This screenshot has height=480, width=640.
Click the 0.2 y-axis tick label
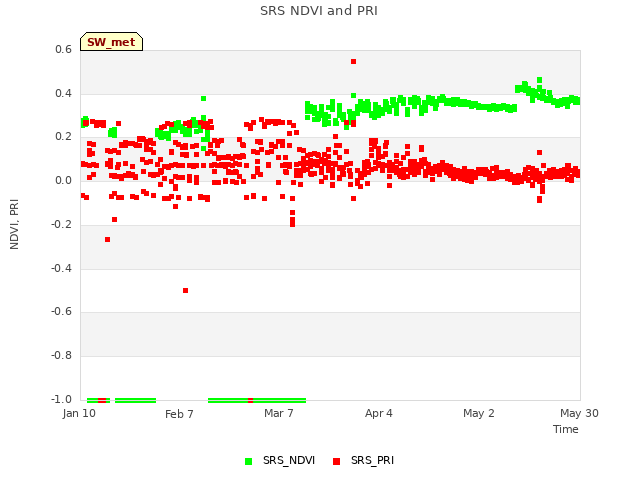[x=63, y=137]
